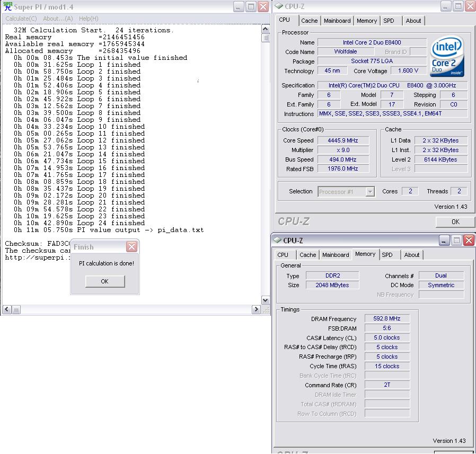Open the Calculate(C) menu in Super PI

tap(21, 19)
